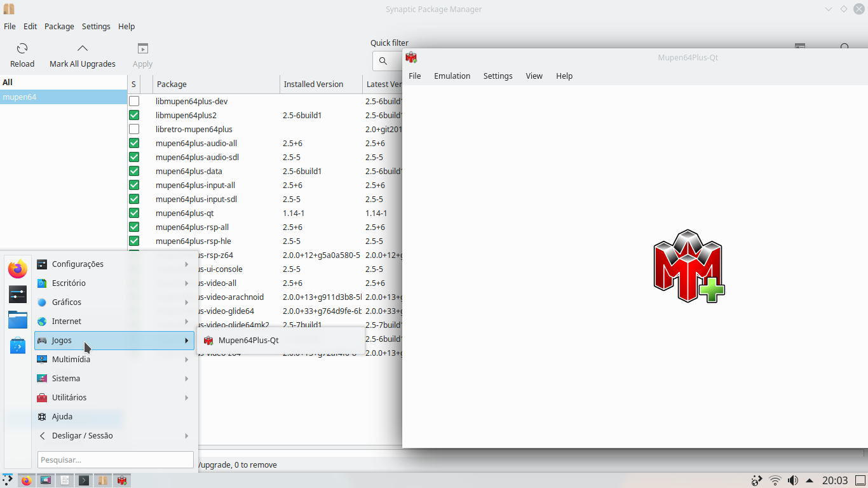Open the Emulation menu in Mupen64Plus-Qt
Image resolution: width=868 pixels, height=488 pixels.
(x=452, y=76)
